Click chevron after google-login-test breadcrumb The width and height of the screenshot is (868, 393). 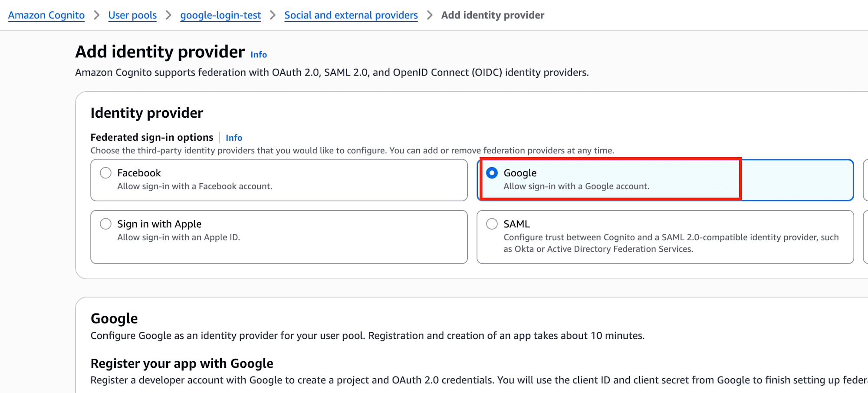click(x=273, y=15)
